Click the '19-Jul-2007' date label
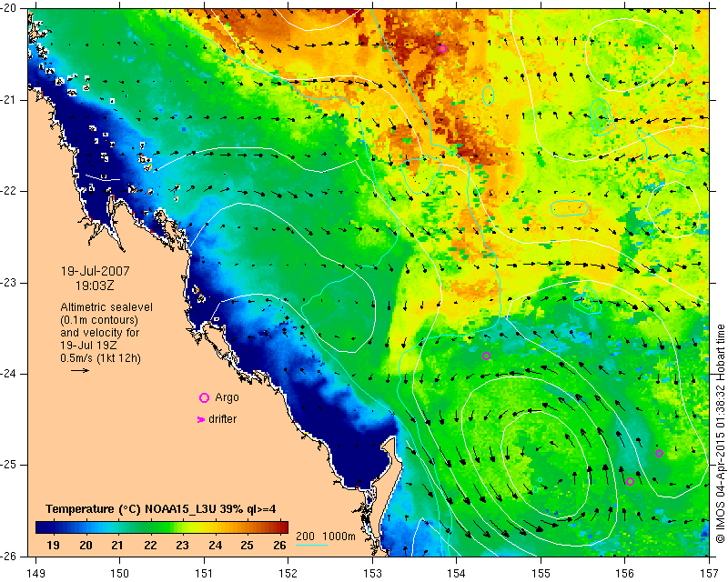 point(96,271)
